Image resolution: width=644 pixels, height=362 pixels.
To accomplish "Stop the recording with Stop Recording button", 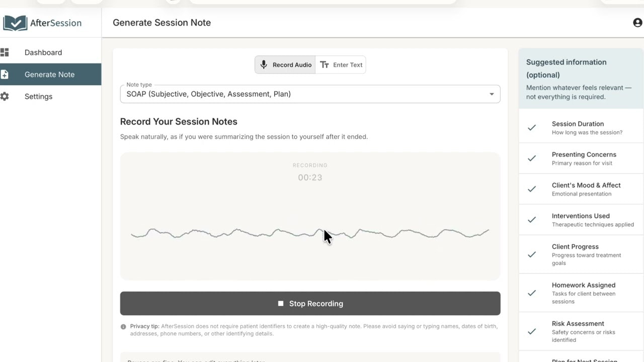I will (x=310, y=304).
